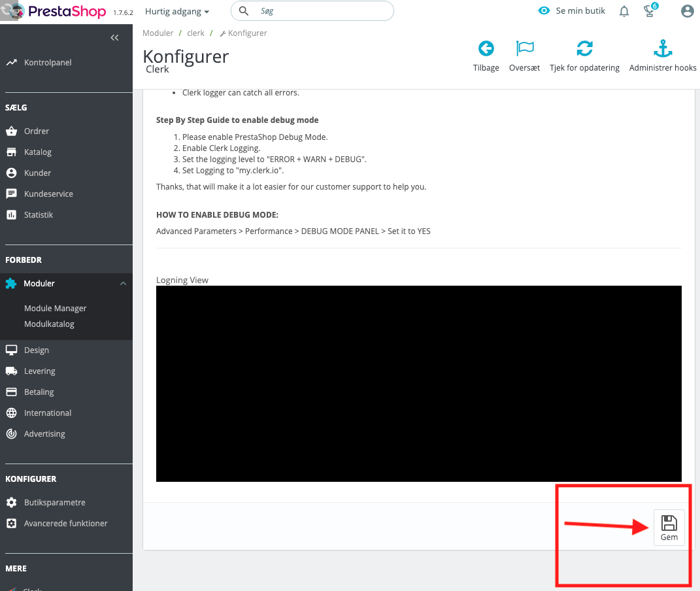Open Administrer hooks anchor icon
Screen dimensions: 700x591
[x=663, y=49]
